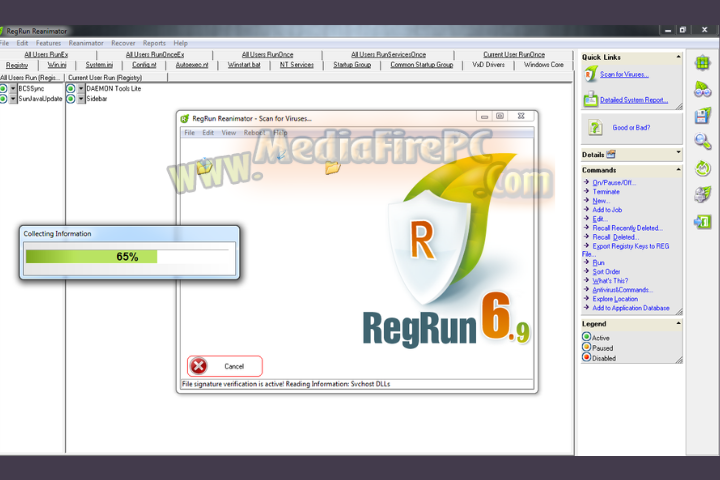Click the red X icon on Cancel button
The width and height of the screenshot is (720, 480).
click(x=198, y=366)
